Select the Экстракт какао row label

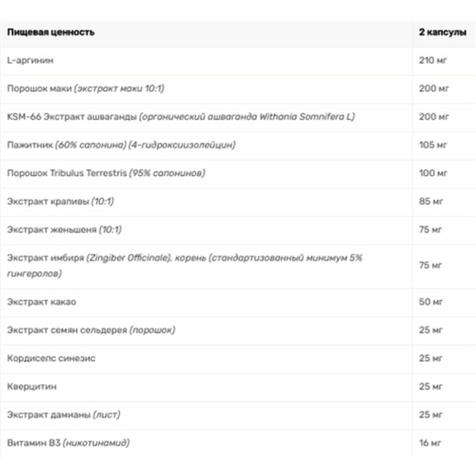pyautogui.click(x=41, y=302)
